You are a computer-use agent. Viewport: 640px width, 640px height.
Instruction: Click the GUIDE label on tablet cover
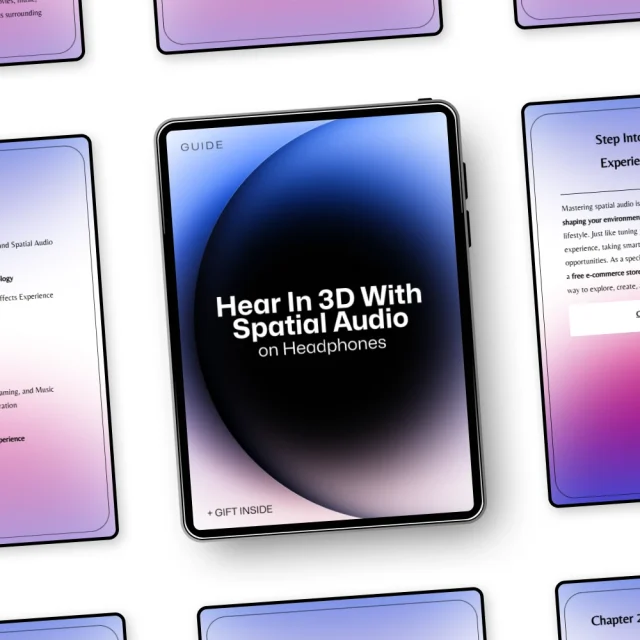coord(202,146)
